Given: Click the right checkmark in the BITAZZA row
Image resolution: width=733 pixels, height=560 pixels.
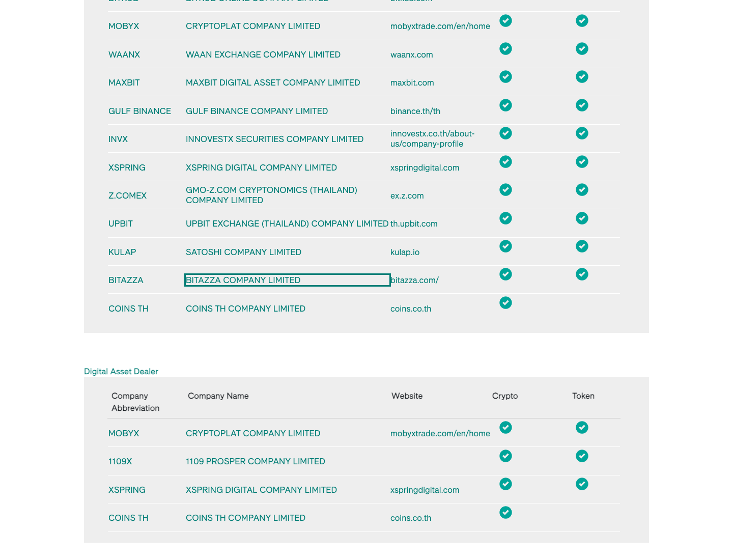Looking at the screenshot, I should [x=582, y=274].
